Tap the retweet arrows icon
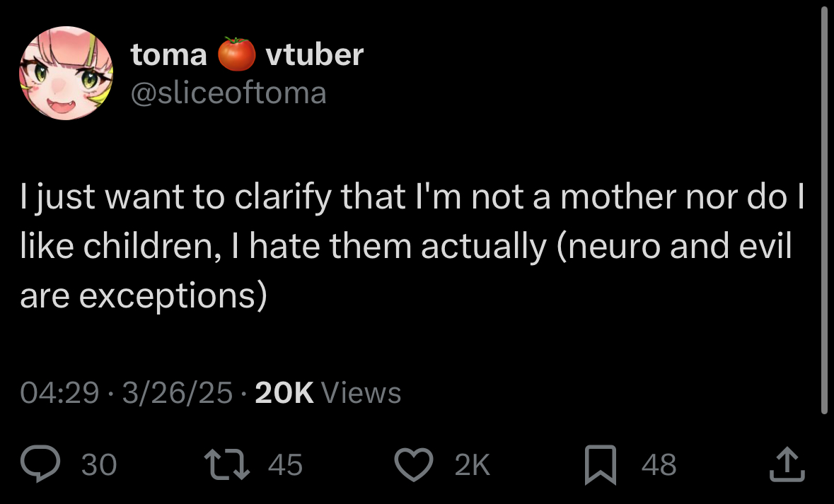 (x=222, y=464)
